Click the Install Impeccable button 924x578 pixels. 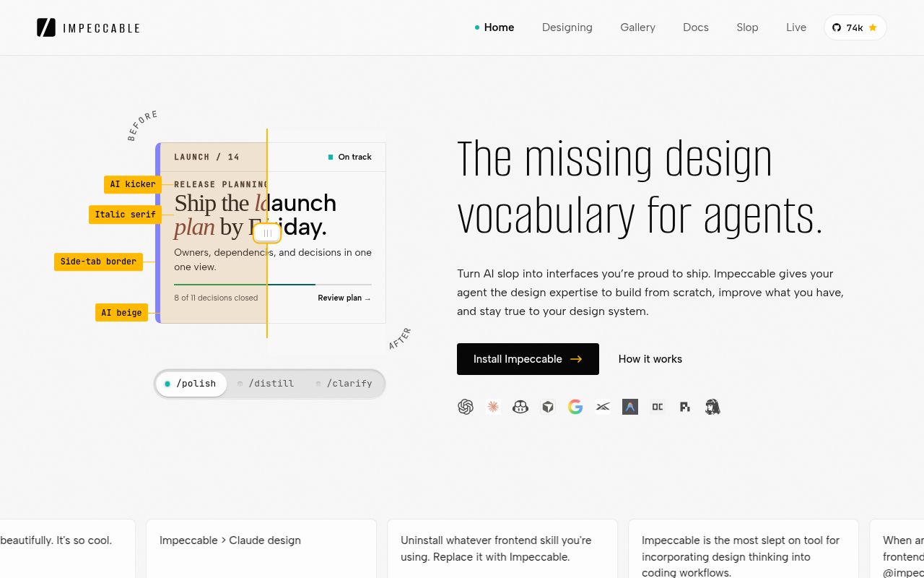pyautogui.click(x=528, y=359)
